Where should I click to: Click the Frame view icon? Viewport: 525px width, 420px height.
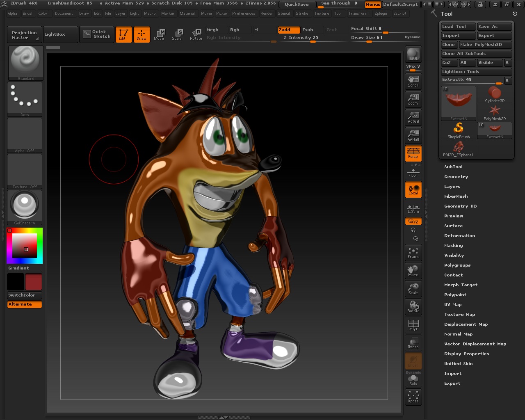413,253
